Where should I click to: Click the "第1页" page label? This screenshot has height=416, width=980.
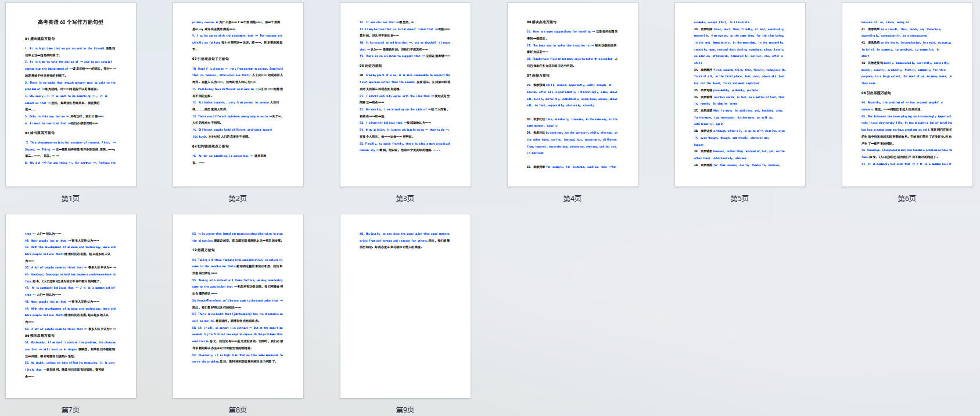pyautogui.click(x=71, y=199)
